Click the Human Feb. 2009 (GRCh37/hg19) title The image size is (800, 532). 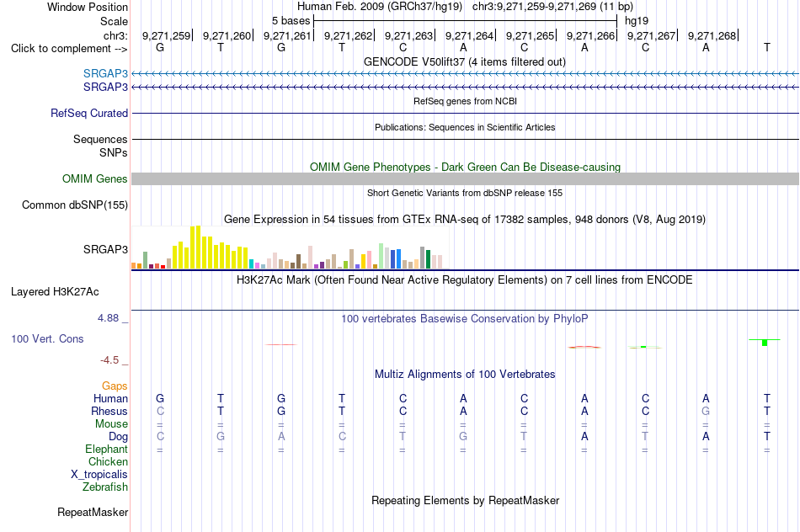tap(380, 7)
